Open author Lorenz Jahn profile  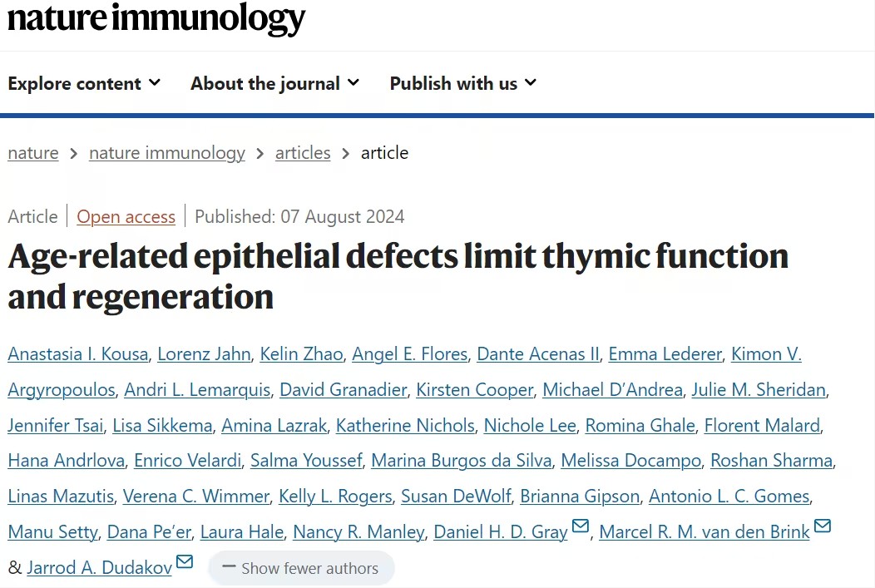click(204, 353)
